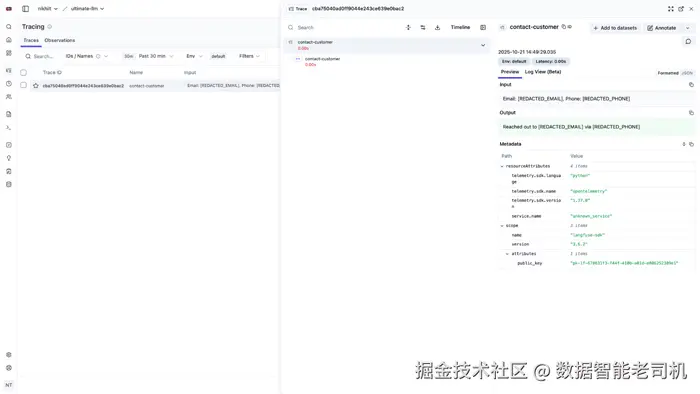Switch to Formatted view toggle
The image size is (700, 394).
pos(668,73)
